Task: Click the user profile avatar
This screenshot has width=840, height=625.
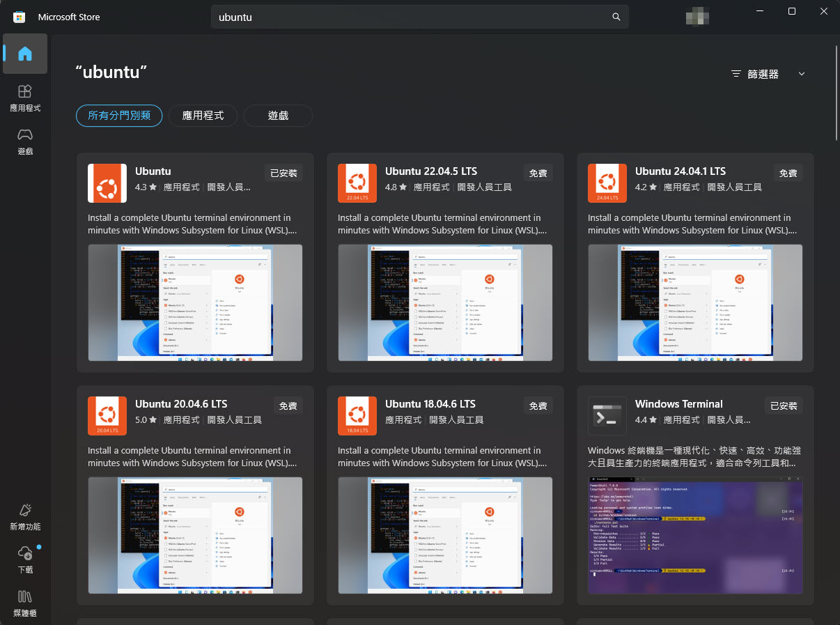Action: (x=697, y=17)
